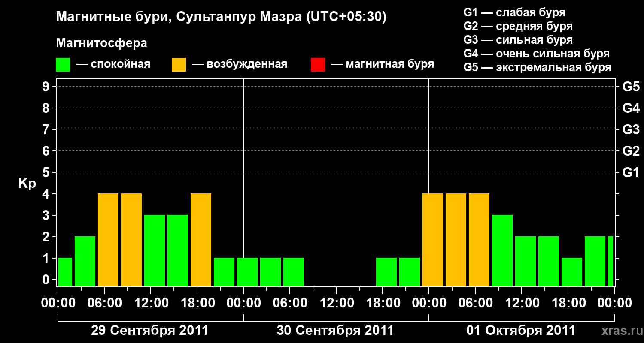Click the '12:00' time label under 29 Сентября

(152, 303)
